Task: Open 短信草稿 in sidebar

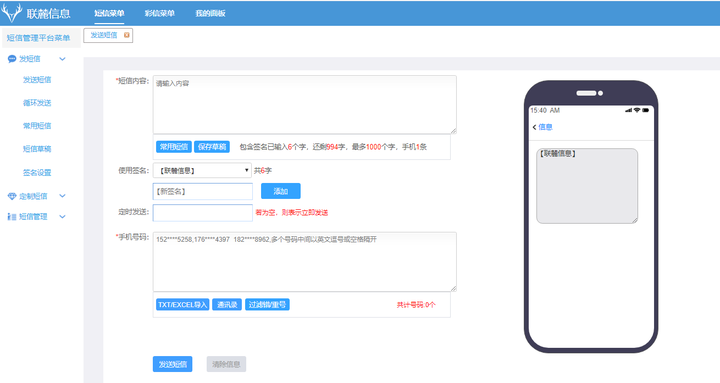Action: [x=37, y=149]
